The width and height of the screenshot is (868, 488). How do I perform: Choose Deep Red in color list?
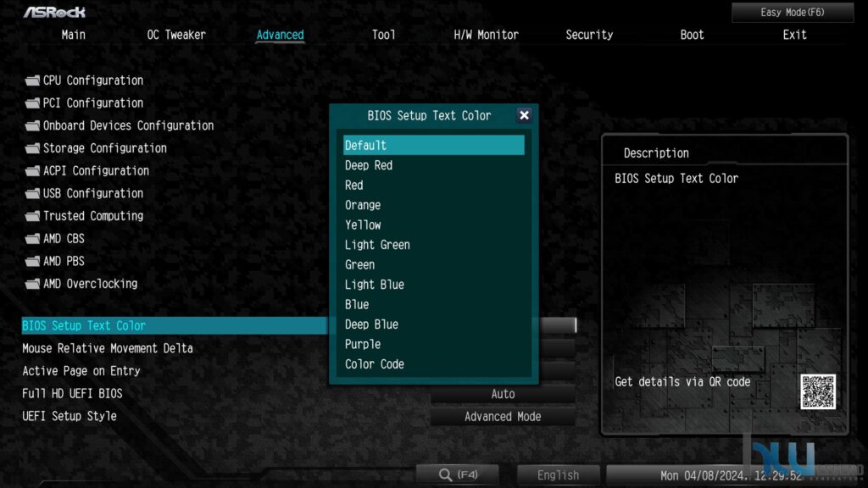pyautogui.click(x=433, y=165)
